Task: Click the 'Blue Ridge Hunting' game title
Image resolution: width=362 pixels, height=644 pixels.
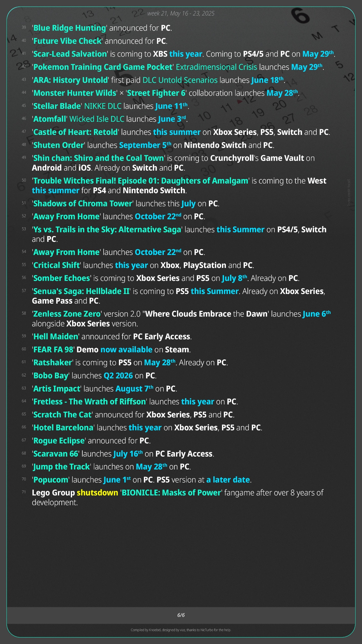Action: [70, 28]
